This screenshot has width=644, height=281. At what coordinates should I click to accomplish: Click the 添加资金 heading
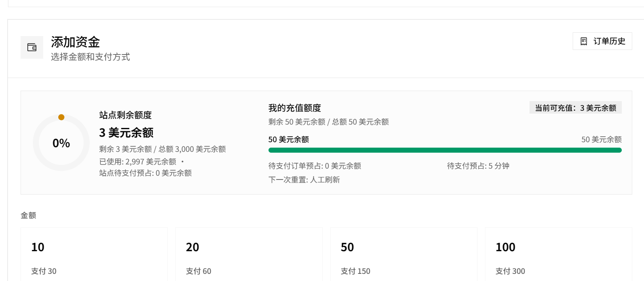[76, 42]
